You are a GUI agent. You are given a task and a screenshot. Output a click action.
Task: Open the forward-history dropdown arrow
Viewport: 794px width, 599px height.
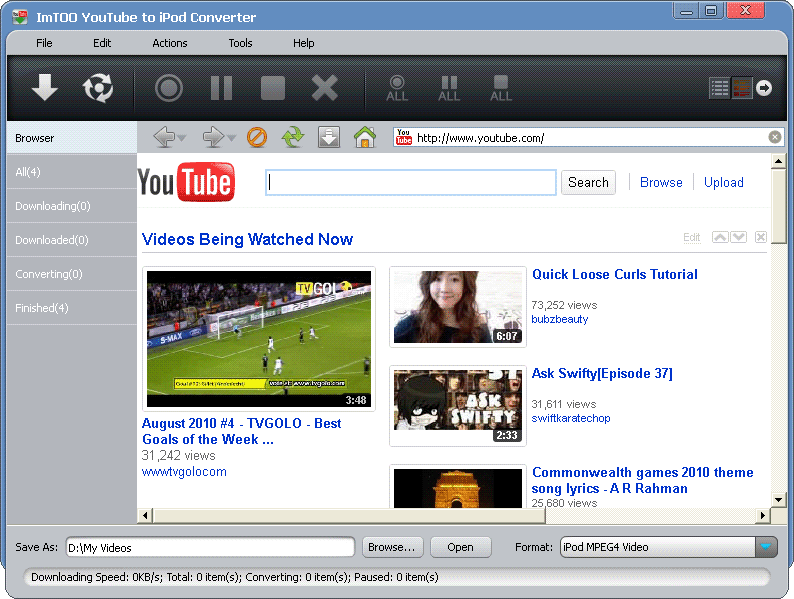pyautogui.click(x=231, y=138)
